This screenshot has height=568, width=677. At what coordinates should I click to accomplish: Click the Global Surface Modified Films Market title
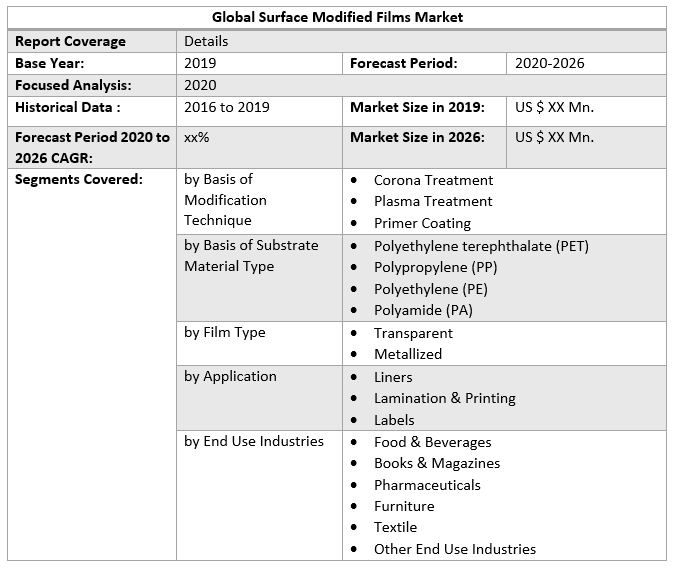point(337,17)
